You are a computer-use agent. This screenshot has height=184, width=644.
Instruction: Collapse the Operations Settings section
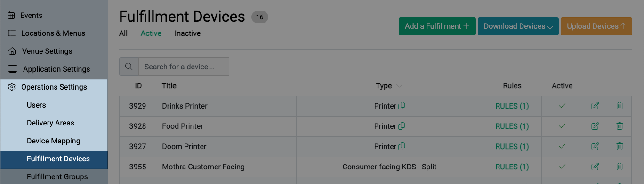[54, 87]
